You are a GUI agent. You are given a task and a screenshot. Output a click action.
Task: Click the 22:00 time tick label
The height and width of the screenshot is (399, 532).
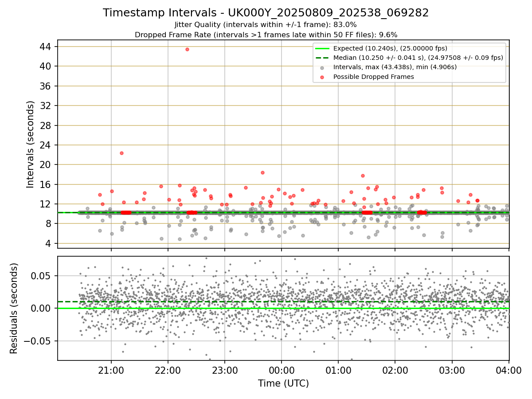coord(168,371)
